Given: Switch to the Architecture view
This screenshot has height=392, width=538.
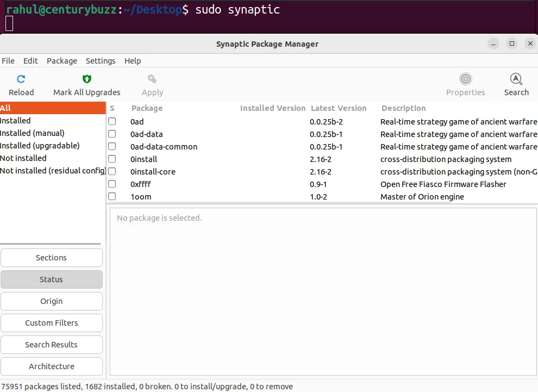Looking at the screenshot, I should click(52, 366).
